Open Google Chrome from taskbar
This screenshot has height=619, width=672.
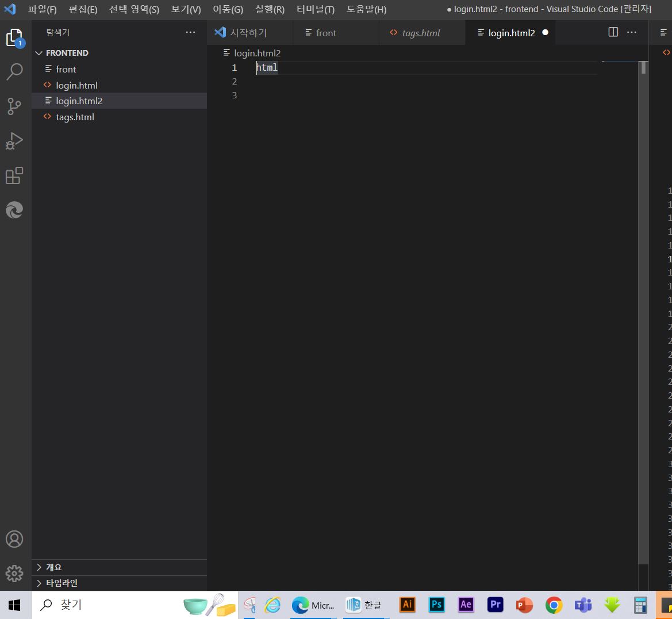(554, 605)
